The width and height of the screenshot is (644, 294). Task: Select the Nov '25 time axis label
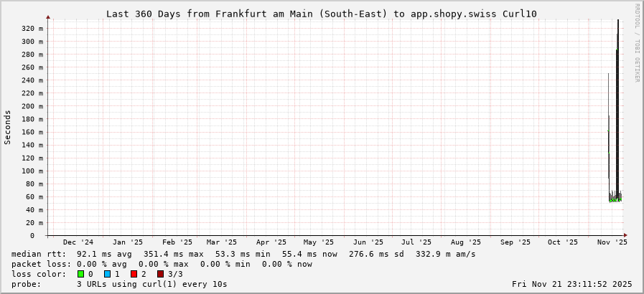(612, 242)
